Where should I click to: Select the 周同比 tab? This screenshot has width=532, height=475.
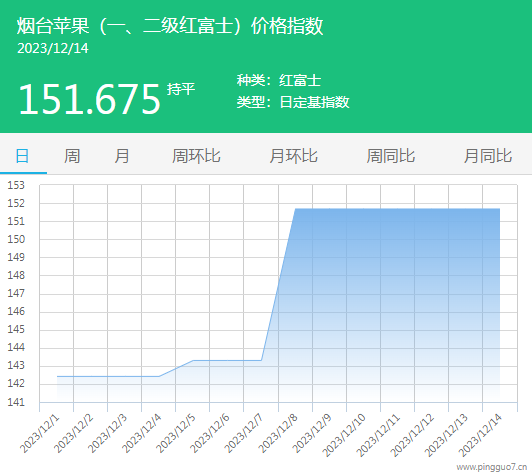pyautogui.click(x=391, y=156)
